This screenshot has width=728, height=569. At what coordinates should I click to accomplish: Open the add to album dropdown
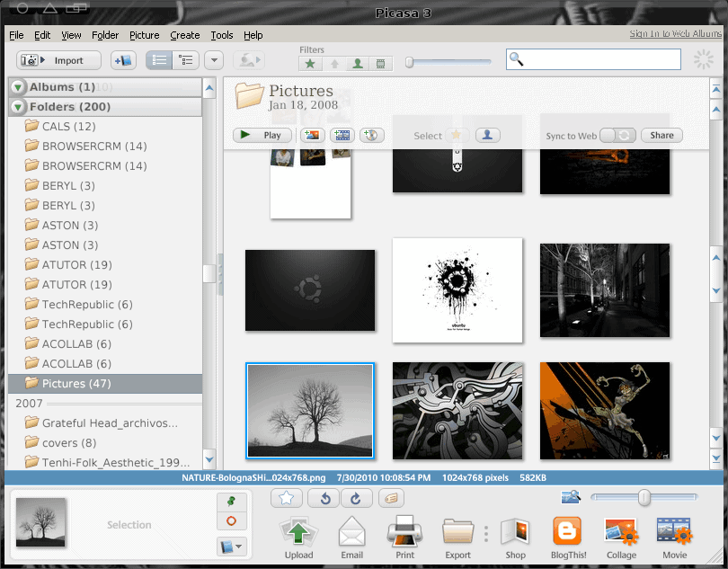[231, 547]
